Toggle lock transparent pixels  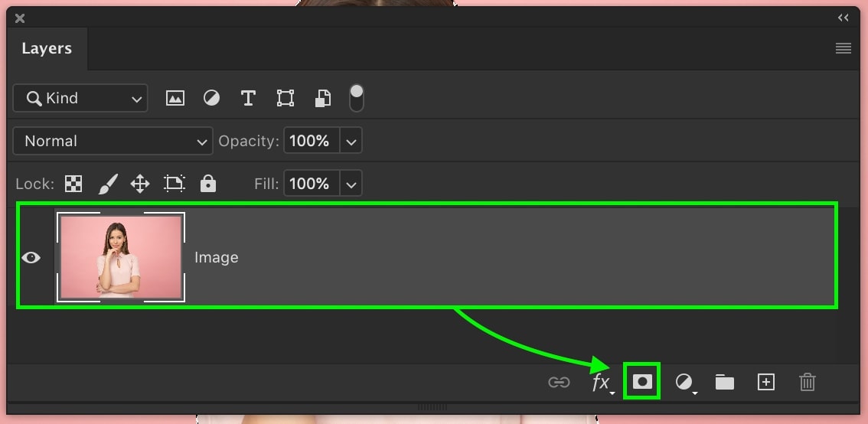[73, 184]
